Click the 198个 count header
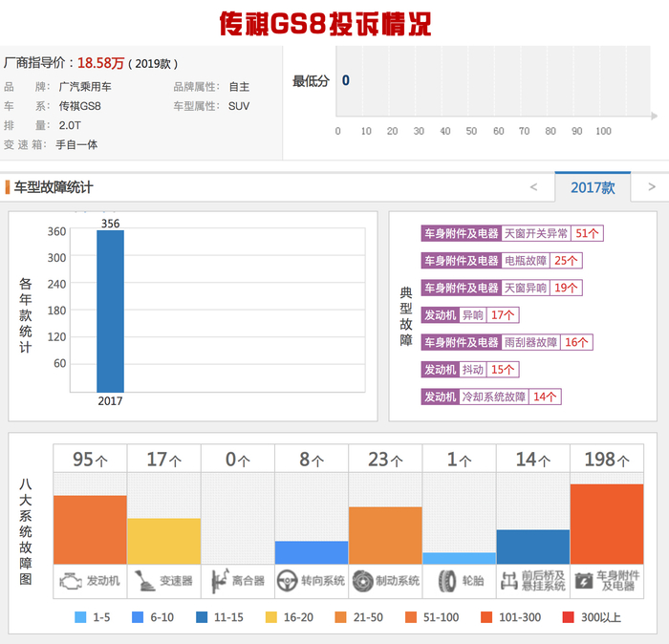The image size is (669, 644). (607, 460)
